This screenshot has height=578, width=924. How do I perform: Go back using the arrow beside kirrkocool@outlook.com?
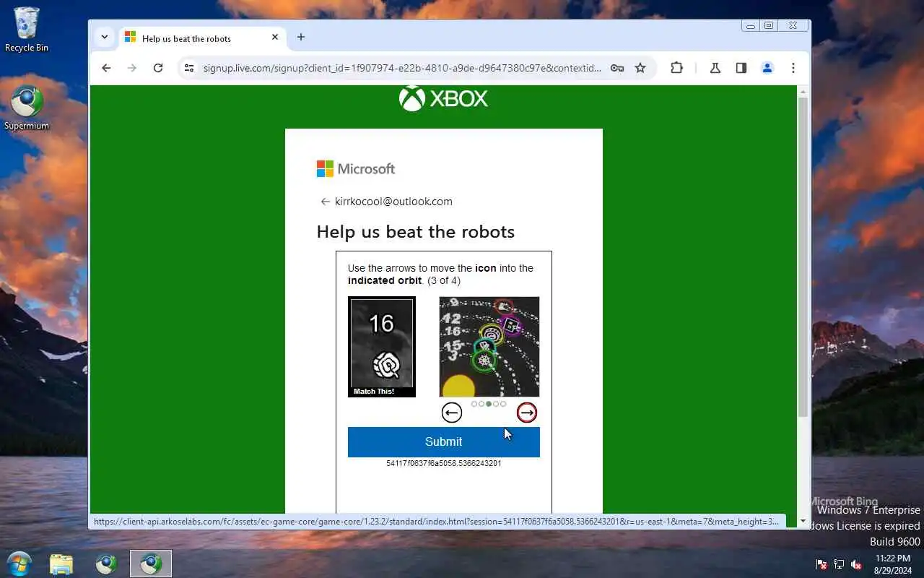pos(325,202)
